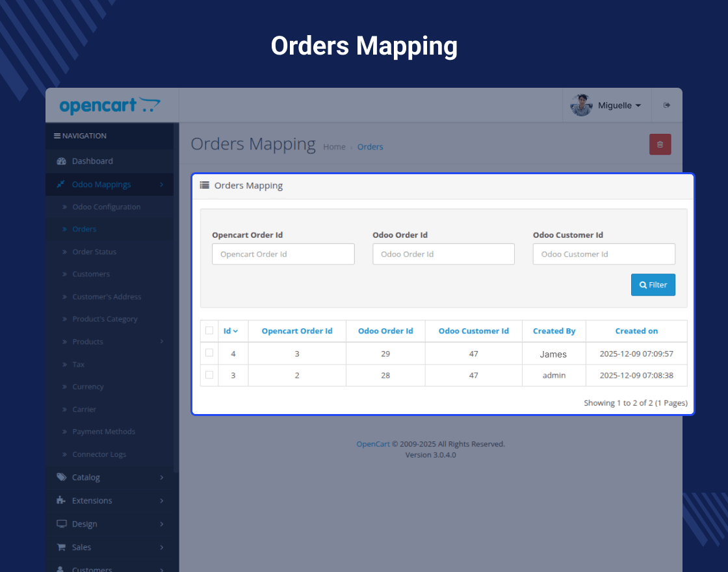Open Customer's Address menu item
728x572 pixels.
click(x=107, y=296)
